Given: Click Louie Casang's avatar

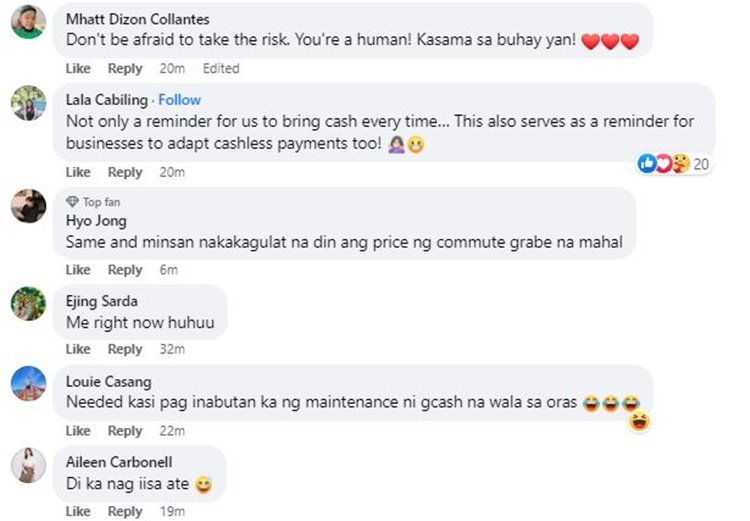Looking at the screenshot, I should [x=27, y=384].
